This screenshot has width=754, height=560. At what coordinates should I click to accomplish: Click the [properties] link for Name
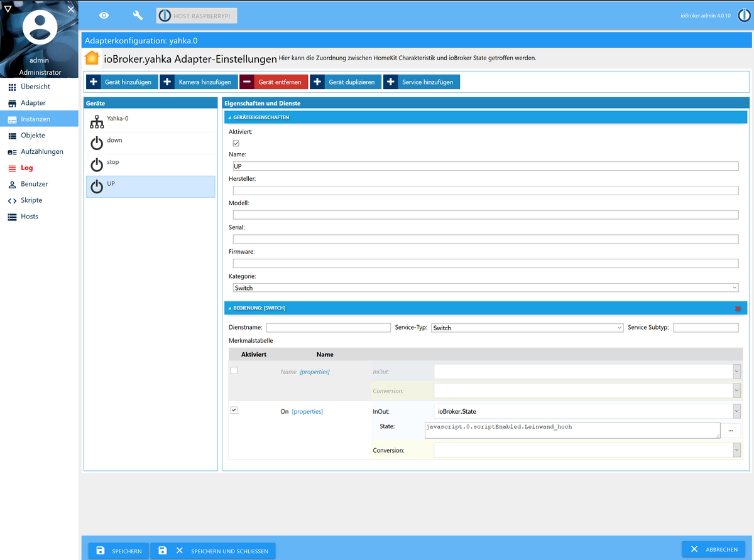tap(315, 372)
